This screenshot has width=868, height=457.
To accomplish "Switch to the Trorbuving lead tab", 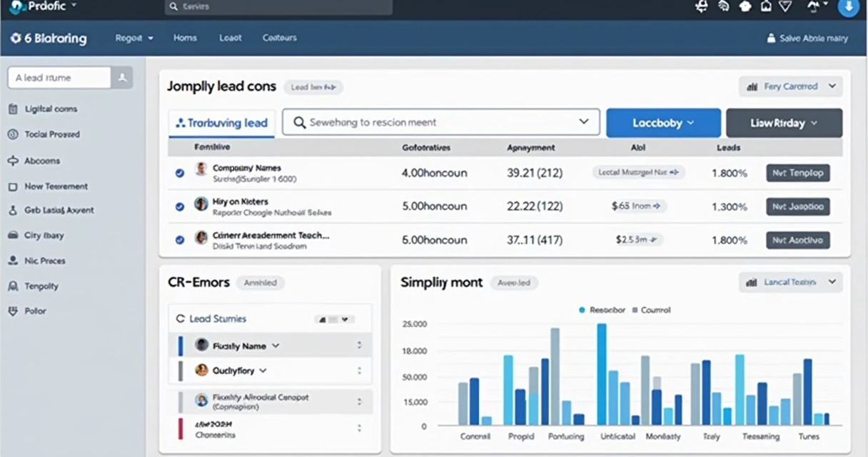I will [x=221, y=122].
